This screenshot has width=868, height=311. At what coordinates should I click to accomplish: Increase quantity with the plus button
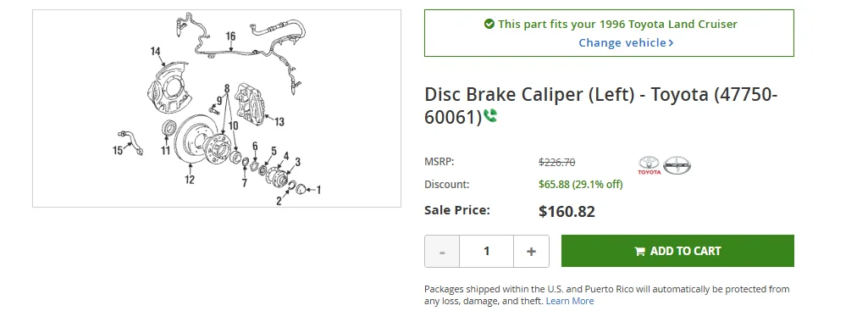[532, 251]
